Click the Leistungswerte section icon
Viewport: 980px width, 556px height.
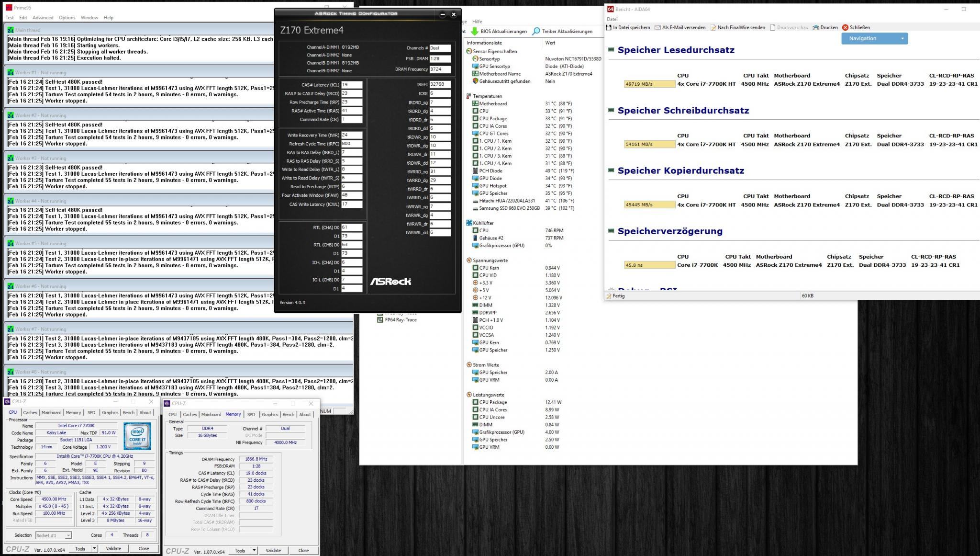pyautogui.click(x=469, y=395)
